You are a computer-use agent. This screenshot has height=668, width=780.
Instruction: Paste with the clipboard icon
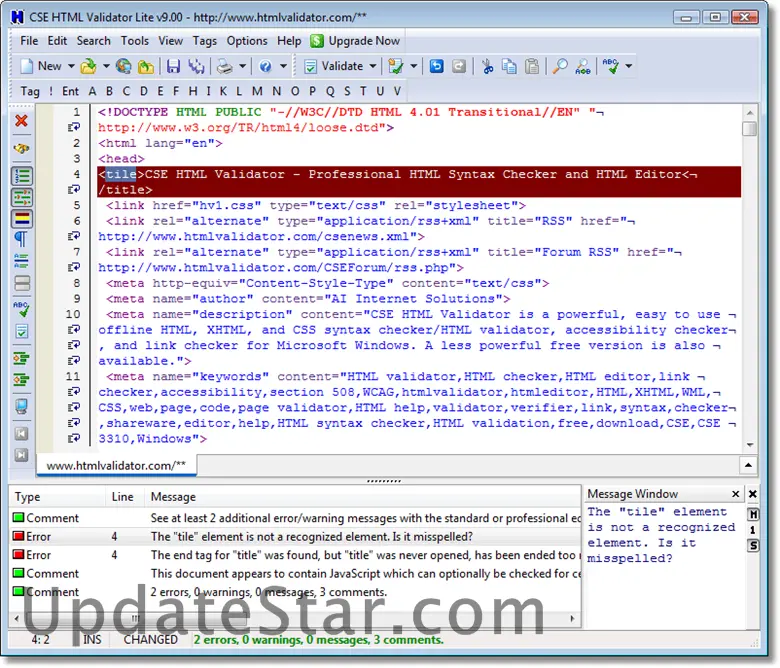coord(532,66)
